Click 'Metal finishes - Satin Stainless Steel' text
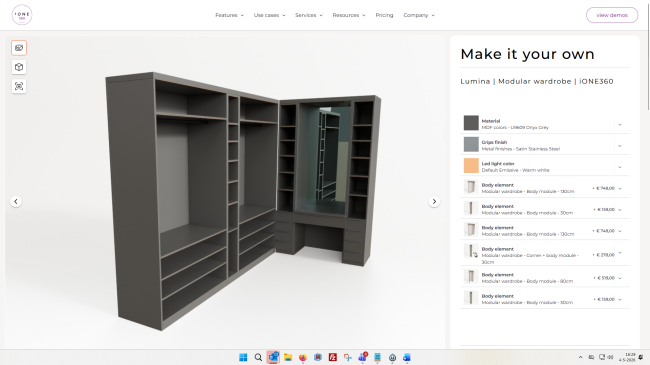Viewport: 650px width, 365px height. [x=521, y=149]
